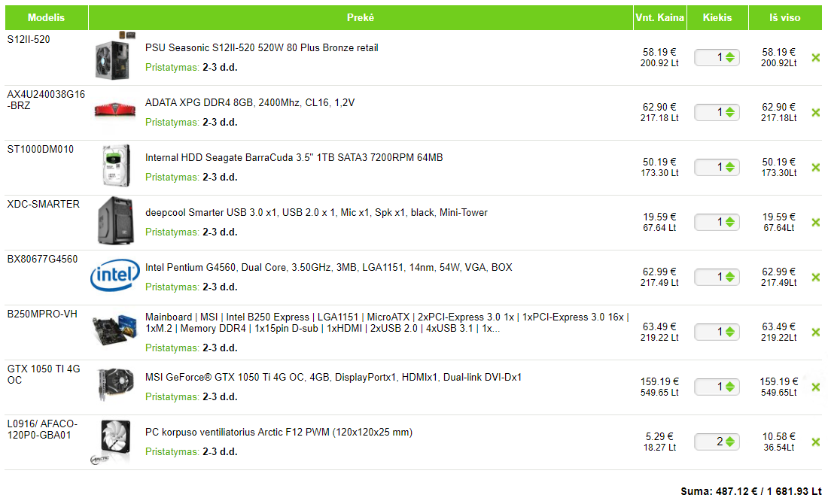Click the Kiekis column header
The height and width of the screenshot is (504, 828).
(x=717, y=17)
